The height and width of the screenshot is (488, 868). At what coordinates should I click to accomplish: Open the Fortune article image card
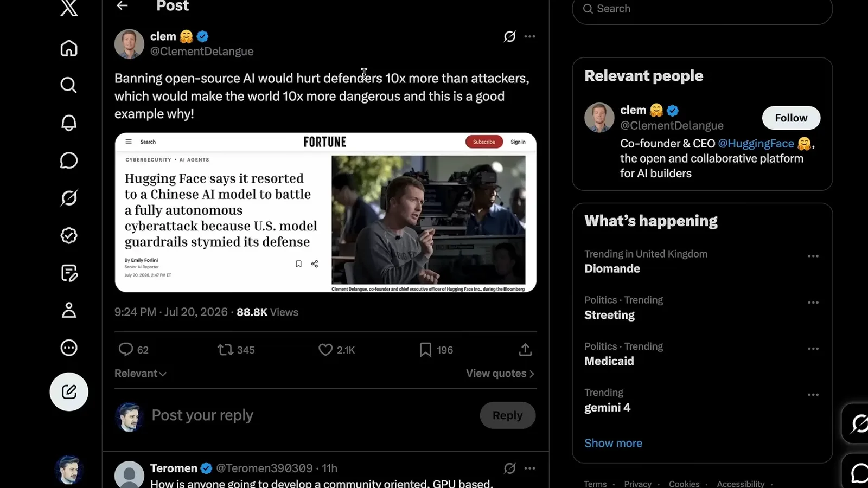(325, 213)
